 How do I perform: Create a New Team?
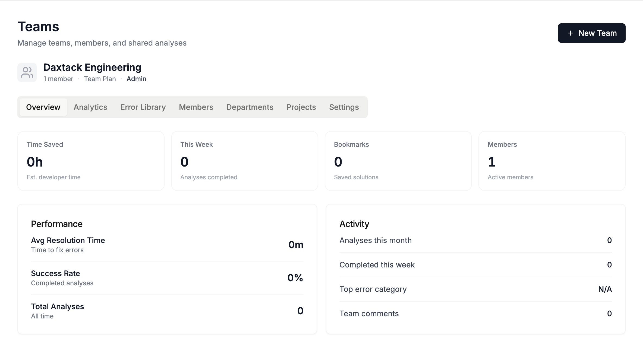click(x=591, y=33)
